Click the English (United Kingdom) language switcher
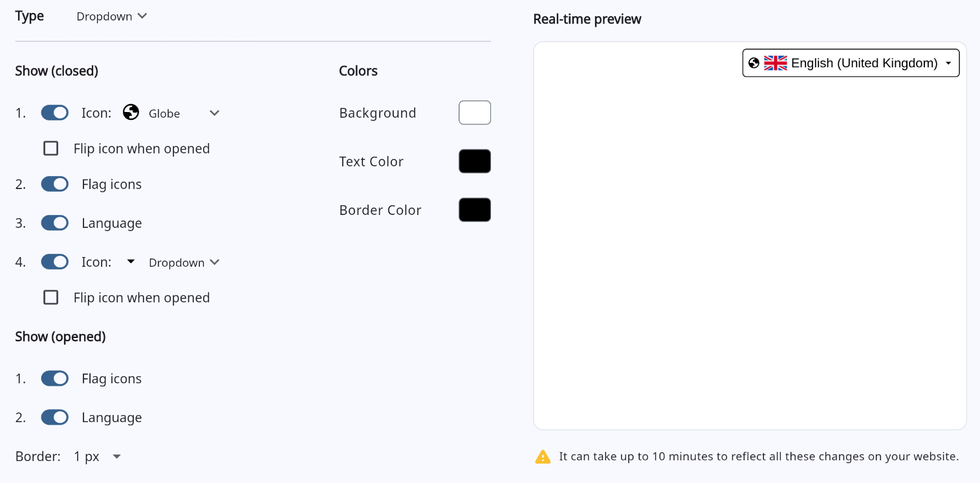Viewport: 980px width, 483px height. (851, 63)
